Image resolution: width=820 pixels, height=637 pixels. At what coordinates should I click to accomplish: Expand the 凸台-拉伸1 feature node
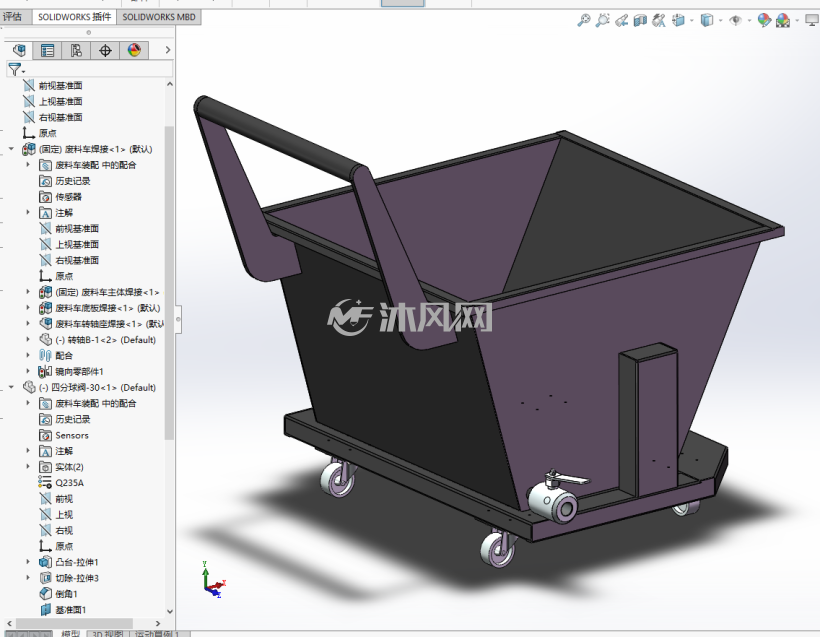pos(28,562)
